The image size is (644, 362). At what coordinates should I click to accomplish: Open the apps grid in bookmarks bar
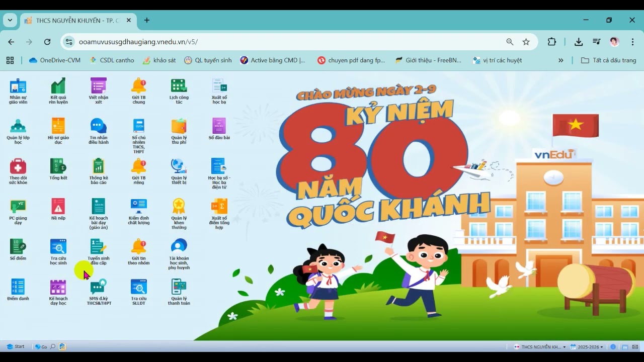pos(10,60)
